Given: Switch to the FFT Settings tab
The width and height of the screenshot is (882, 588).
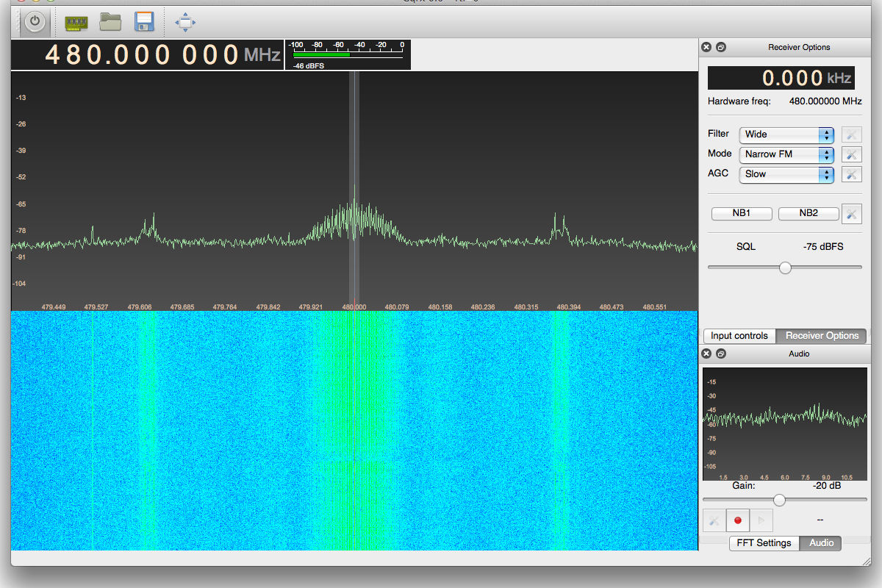Looking at the screenshot, I should (764, 543).
